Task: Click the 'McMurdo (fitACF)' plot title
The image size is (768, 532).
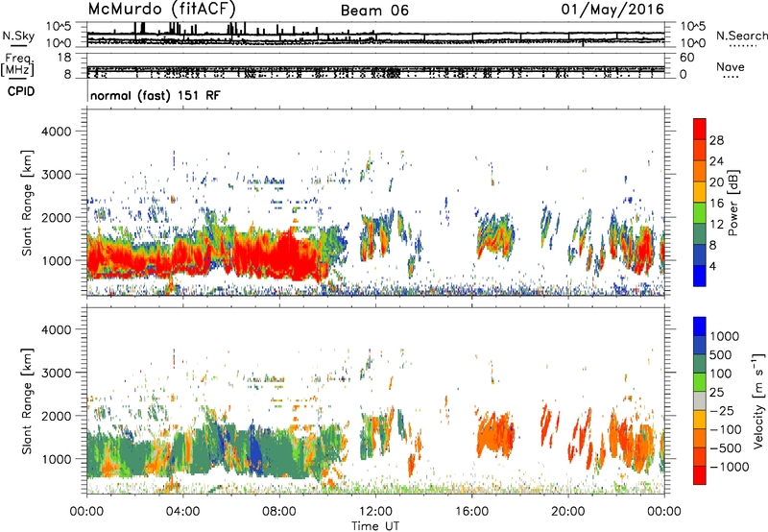Action: click(x=162, y=10)
